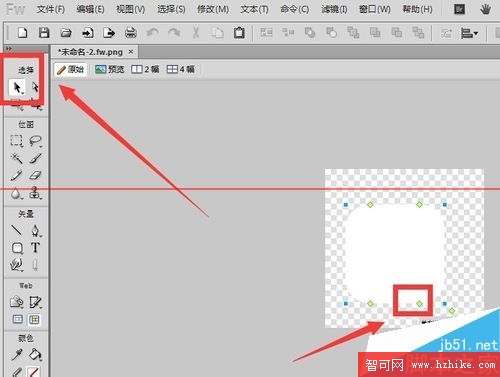Select the Pencil tool
Screen dimensions: 500x377
tap(16, 175)
